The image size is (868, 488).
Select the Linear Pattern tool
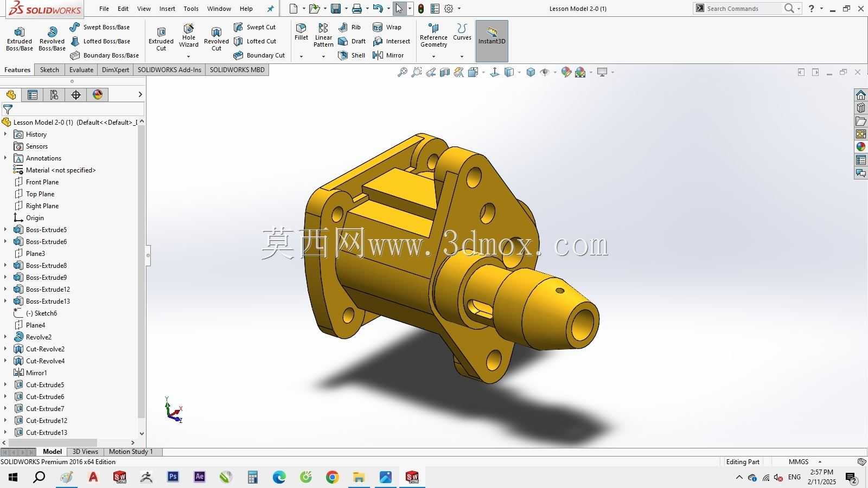[x=323, y=36]
